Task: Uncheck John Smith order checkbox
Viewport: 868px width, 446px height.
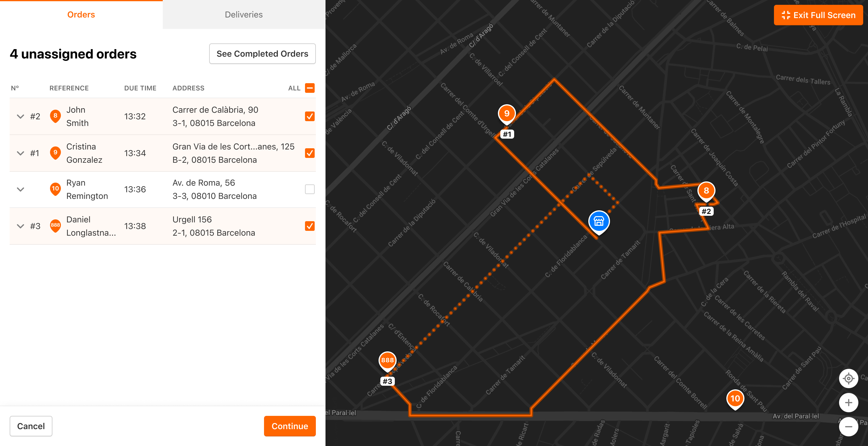Action: click(x=309, y=116)
